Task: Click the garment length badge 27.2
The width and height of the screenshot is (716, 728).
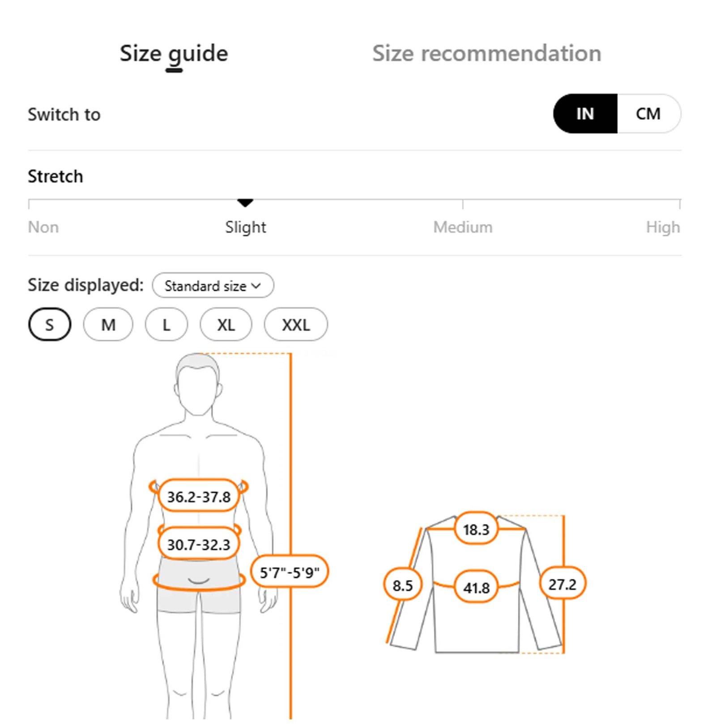Action: 562,584
